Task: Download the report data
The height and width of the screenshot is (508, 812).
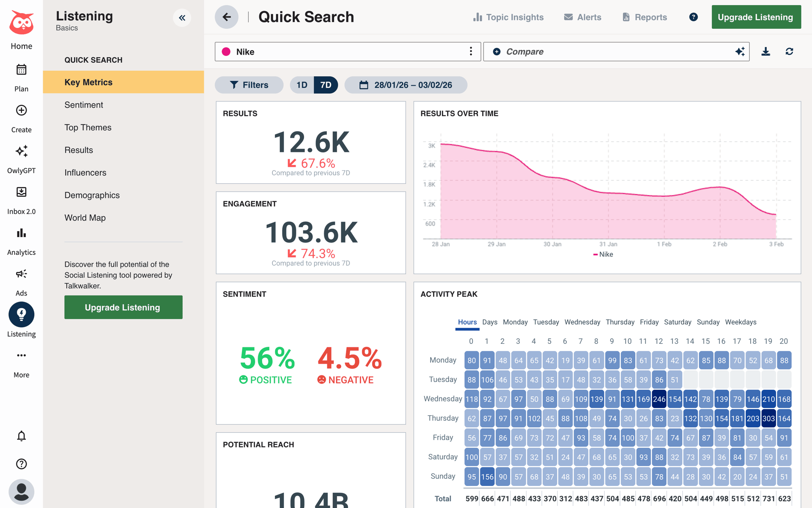Action: (765, 52)
